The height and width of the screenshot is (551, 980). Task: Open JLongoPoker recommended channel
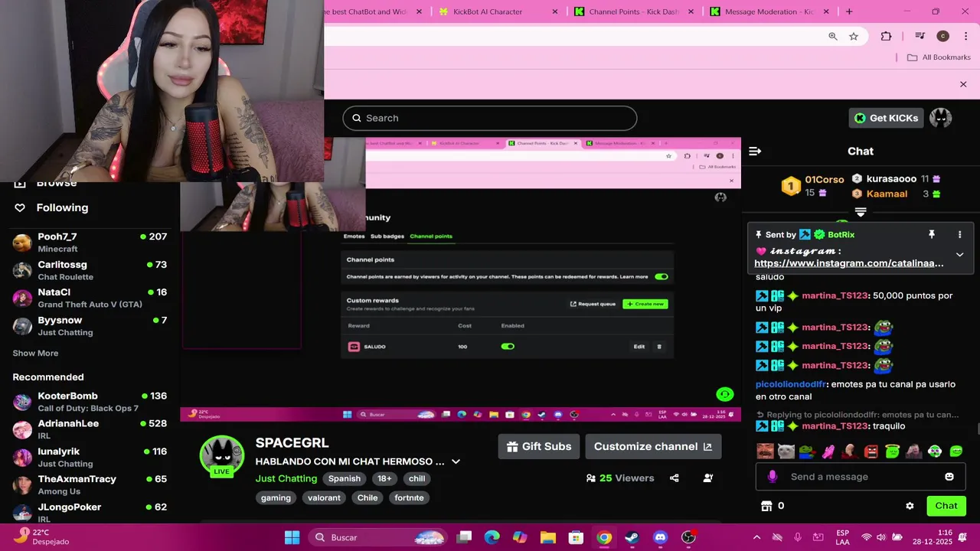click(x=90, y=512)
